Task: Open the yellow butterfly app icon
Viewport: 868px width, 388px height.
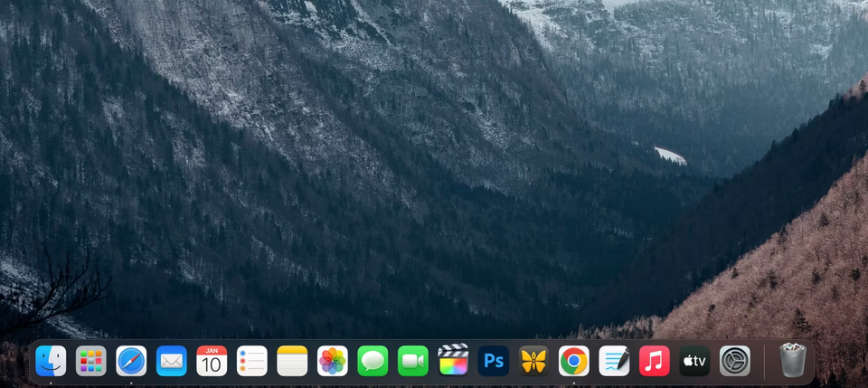Action: click(533, 361)
